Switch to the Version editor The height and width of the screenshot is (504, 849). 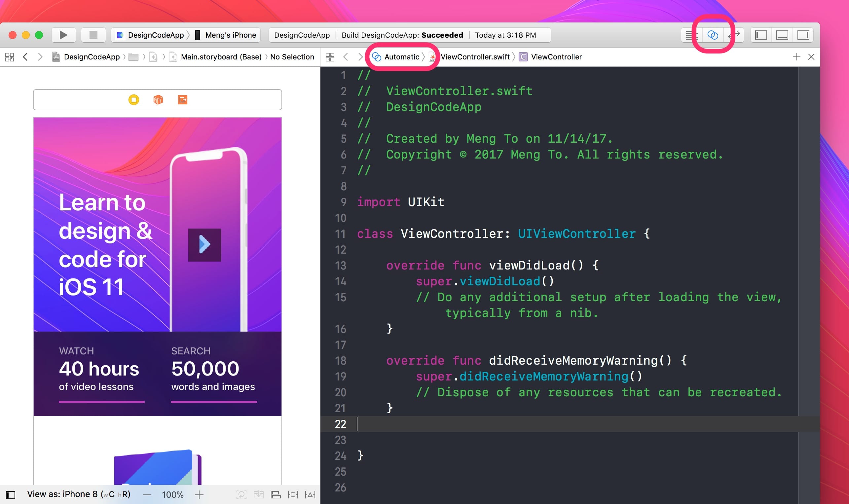734,35
